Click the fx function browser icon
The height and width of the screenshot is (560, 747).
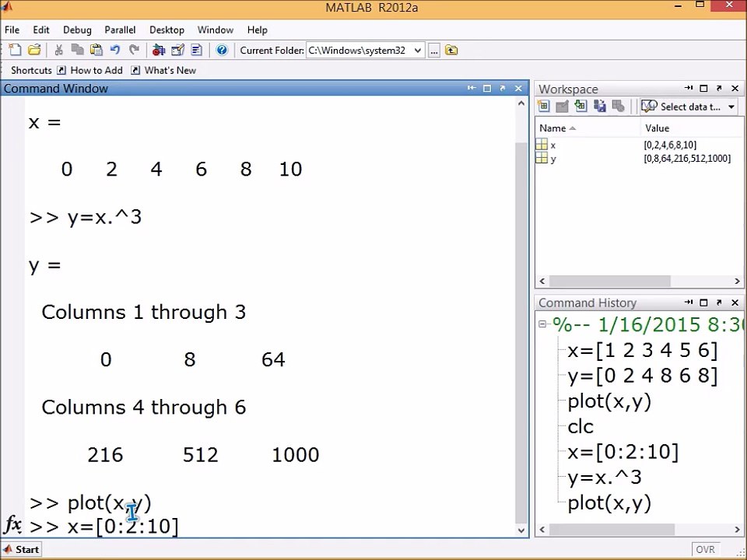pos(12,525)
